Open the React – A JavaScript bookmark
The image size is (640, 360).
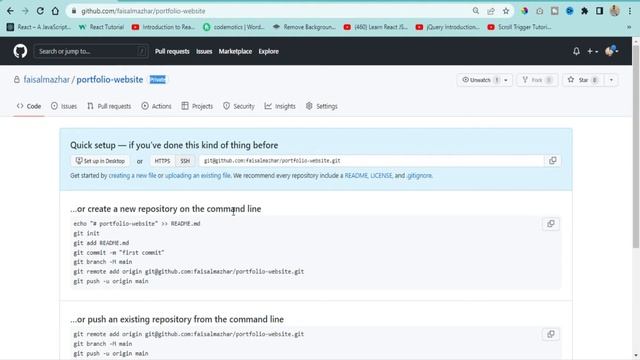[x=39, y=27]
